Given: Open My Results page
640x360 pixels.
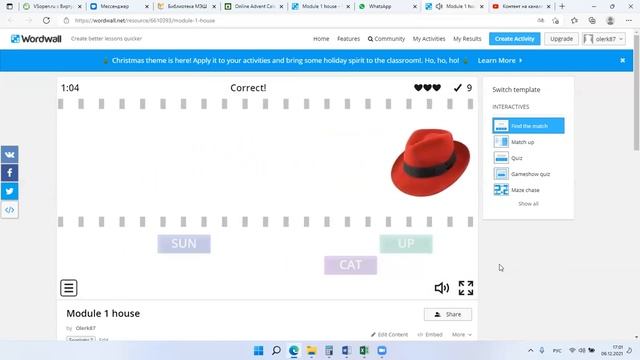Looking at the screenshot, I should click(467, 39).
